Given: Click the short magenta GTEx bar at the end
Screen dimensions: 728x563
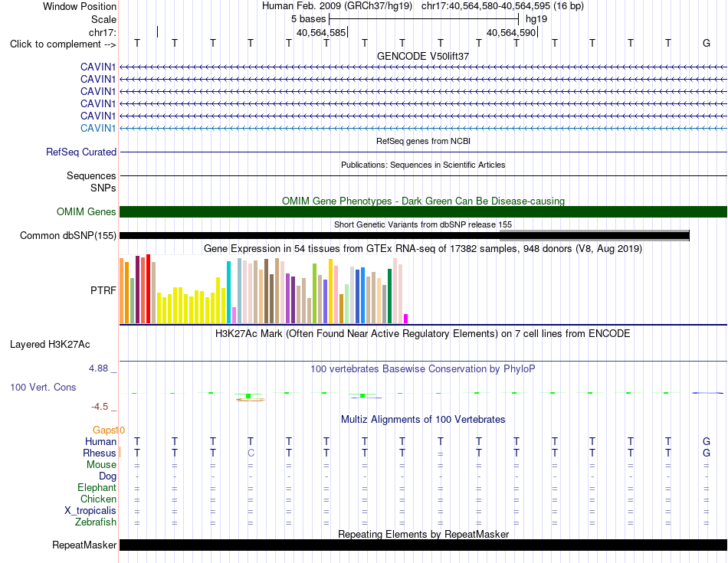Looking at the screenshot, I should point(406,319).
